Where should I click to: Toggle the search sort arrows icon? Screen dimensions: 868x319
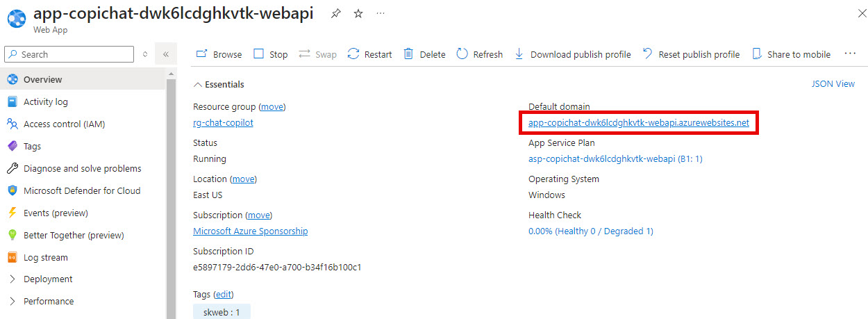tap(145, 54)
